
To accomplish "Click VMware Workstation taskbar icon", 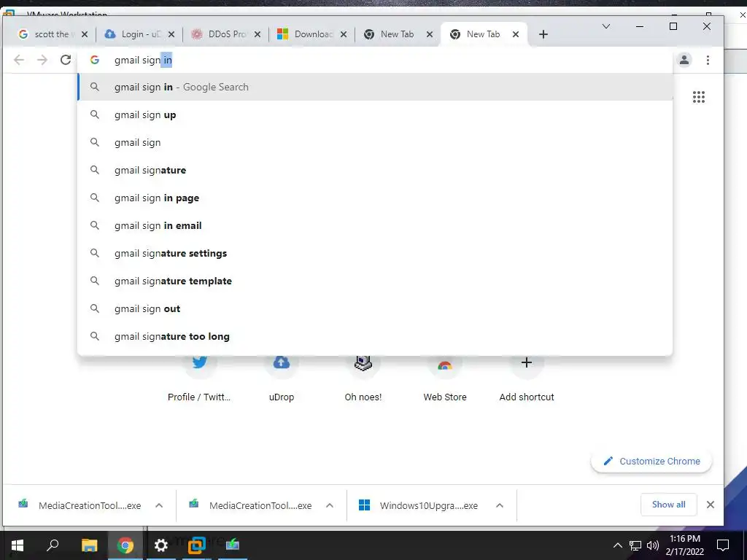I will [x=197, y=545].
